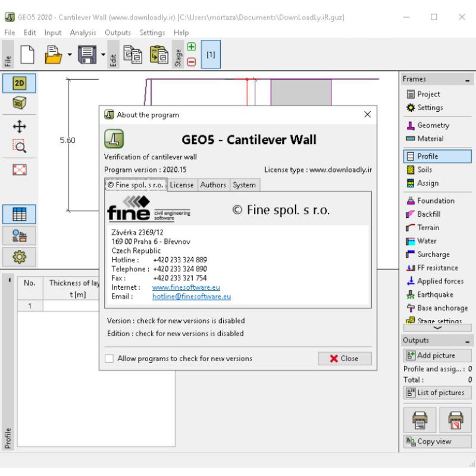
Task: Expand the open file dropdown arrow
Action: tap(70, 55)
